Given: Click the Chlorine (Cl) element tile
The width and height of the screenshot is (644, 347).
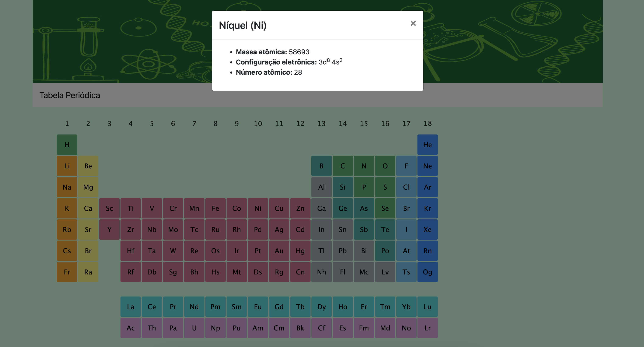Looking at the screenshot, I should click(406, 187).
